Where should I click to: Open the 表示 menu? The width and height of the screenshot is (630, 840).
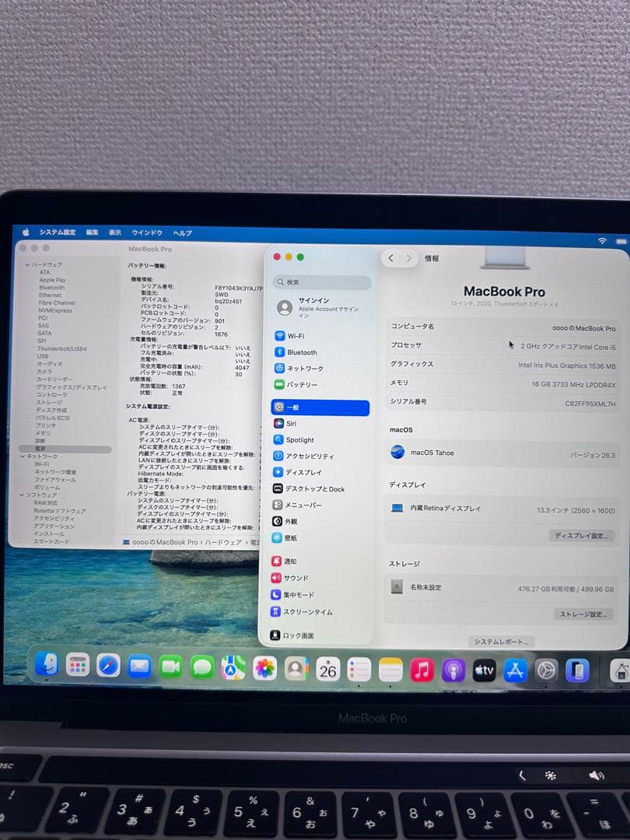(115, 233)
